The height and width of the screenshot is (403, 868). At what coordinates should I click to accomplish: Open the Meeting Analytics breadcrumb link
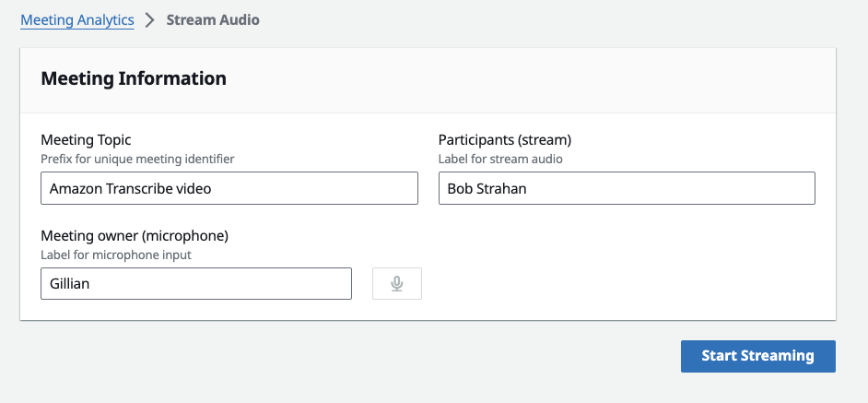tap(77, 19)
